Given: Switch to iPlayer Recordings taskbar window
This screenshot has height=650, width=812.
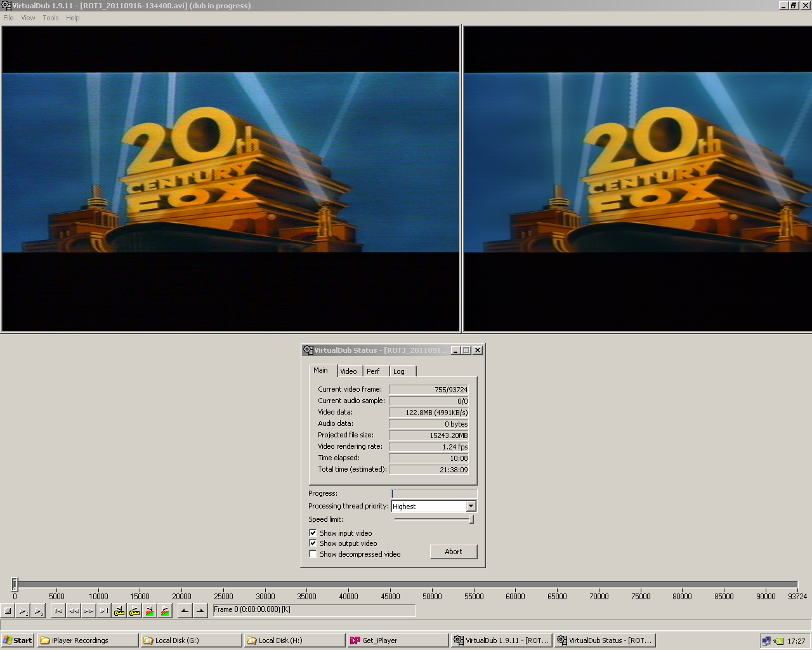Looking at the screenshot, I should tap(88, 640).
